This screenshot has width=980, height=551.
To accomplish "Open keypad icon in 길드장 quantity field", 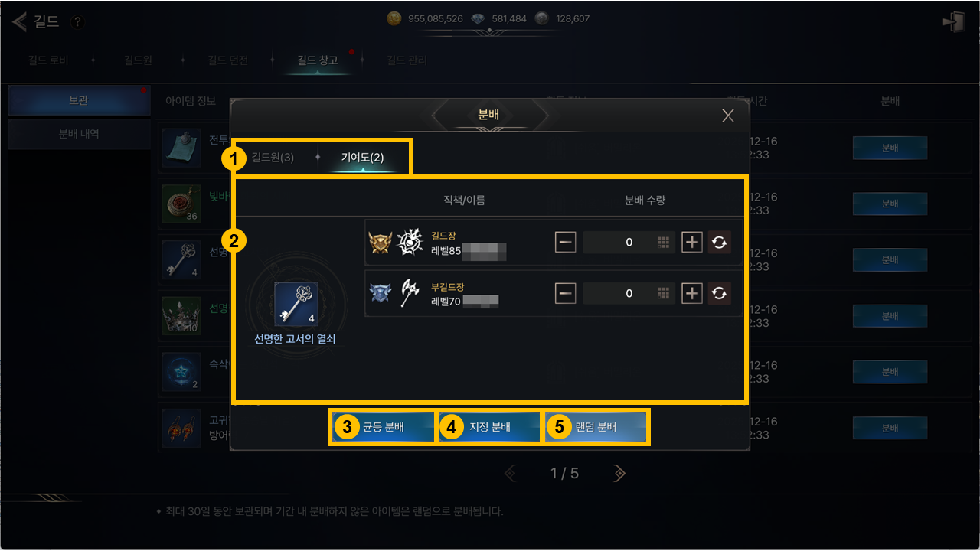I will pyautogui.click(x=664, y=243).
